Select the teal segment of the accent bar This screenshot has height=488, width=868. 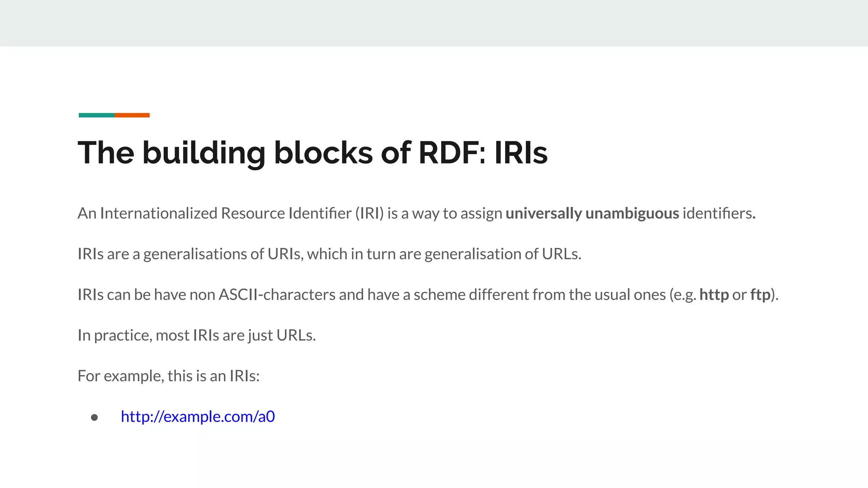coord(97,115)
